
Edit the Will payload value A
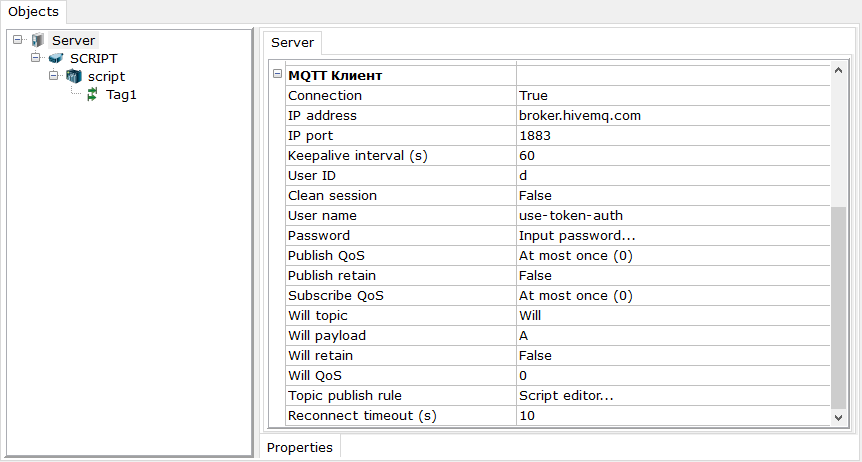pyautogui.click(x=673, y=336)
